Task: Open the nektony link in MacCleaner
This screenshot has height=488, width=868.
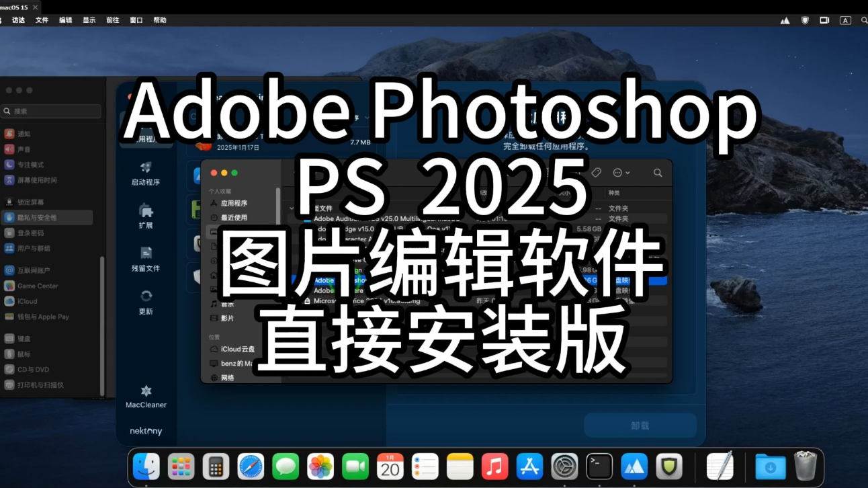Action: tap(146, 431)
